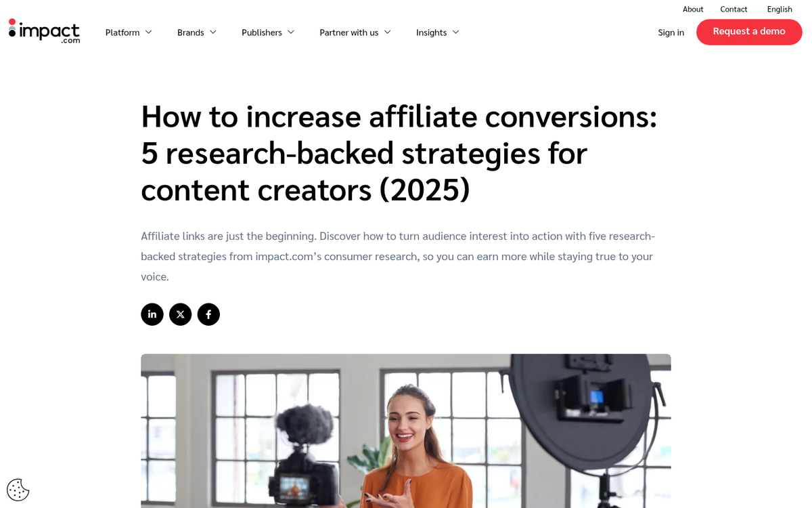Expand the Publishers dropdown menu
Image resolution: width=812 pixels, height=508 pixels.
pos(268,33)
